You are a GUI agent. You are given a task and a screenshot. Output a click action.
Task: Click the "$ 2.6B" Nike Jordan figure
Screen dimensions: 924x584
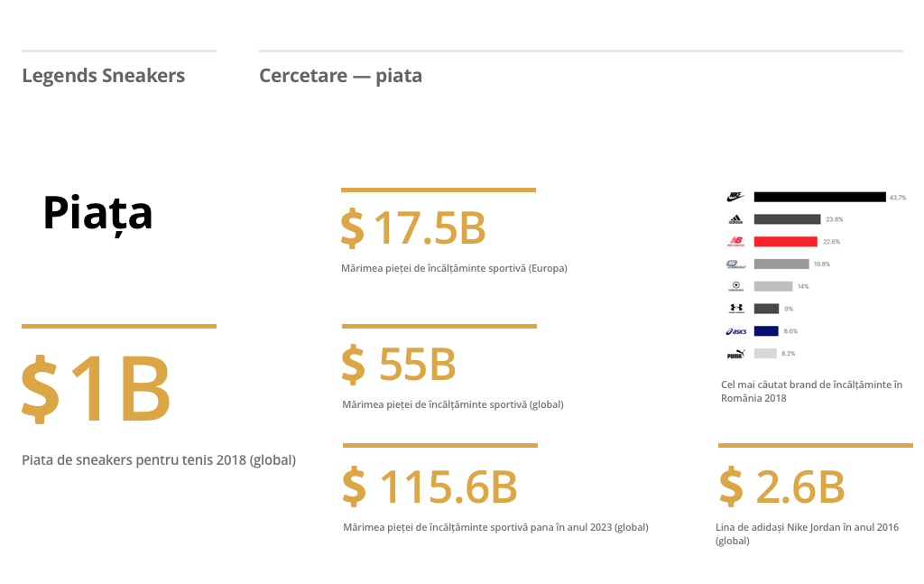[x=781, y=487]
